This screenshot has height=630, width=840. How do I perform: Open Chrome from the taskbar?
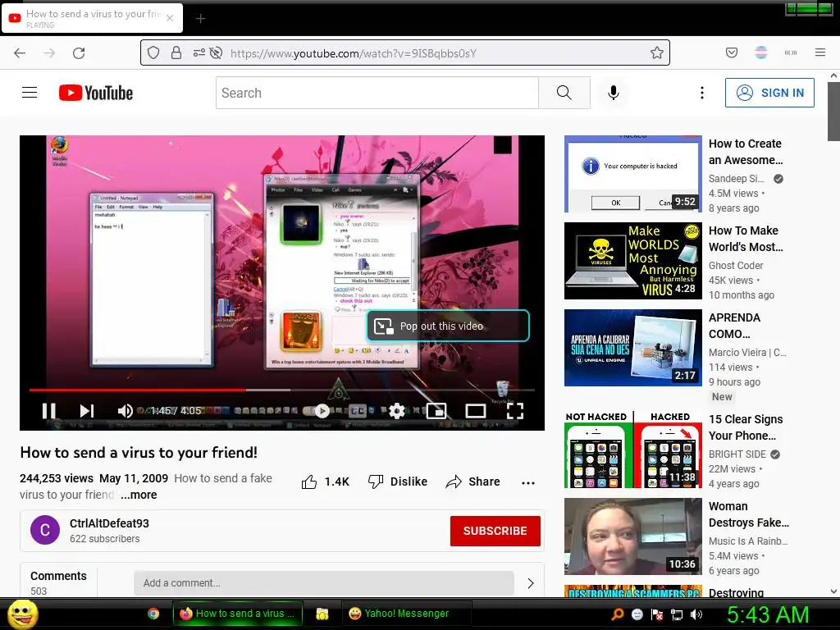tap(153, 614)
